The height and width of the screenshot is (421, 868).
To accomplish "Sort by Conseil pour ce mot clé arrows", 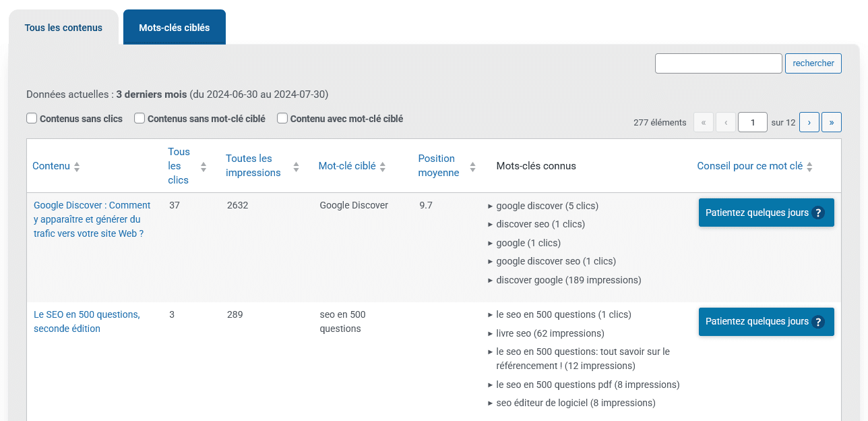I will click(809, 167).
